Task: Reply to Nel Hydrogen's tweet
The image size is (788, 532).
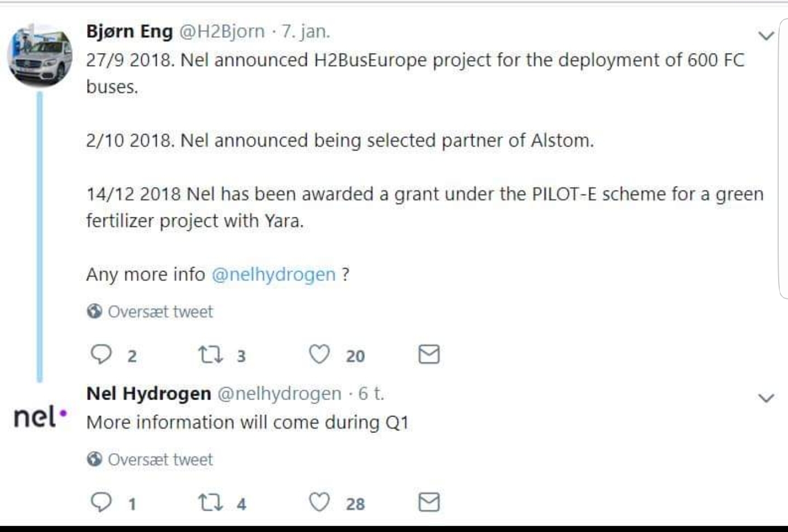Action: point(101,502)
